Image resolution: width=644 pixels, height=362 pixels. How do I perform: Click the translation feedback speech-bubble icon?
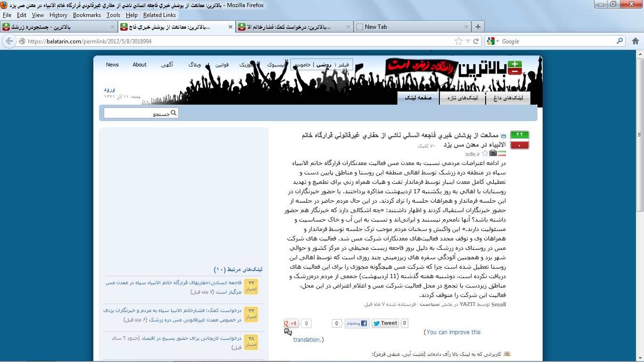point(288,331)
